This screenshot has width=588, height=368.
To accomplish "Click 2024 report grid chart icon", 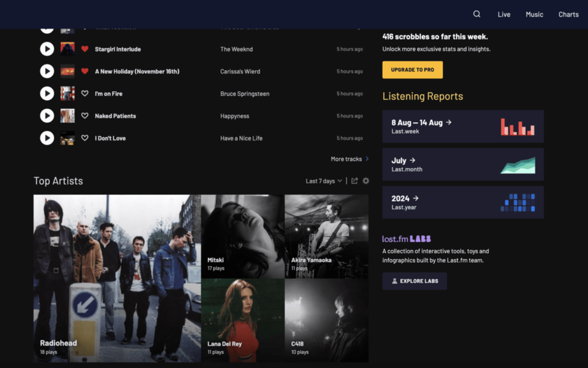I will [518, 202].
